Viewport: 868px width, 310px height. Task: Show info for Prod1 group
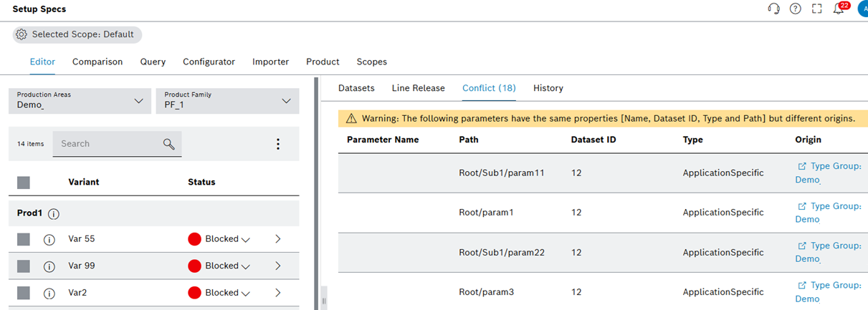pos(54,213)
